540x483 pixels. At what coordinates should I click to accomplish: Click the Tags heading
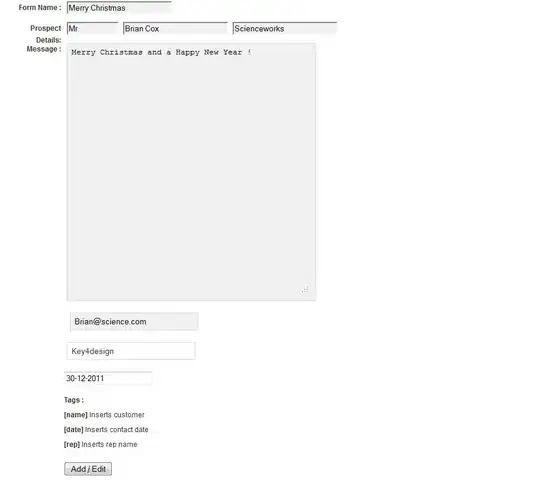click(74, 400)
